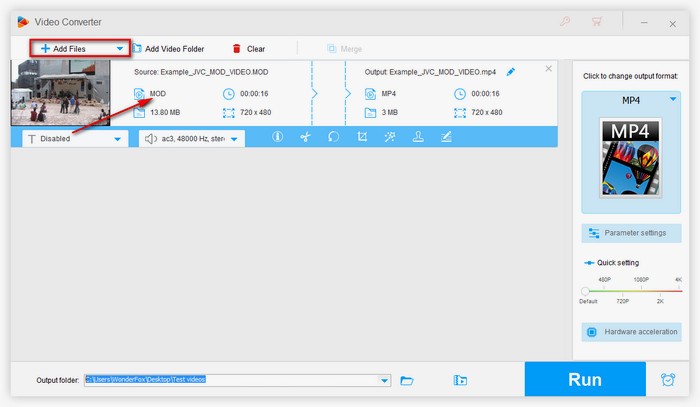This screenshot has width=700, height=407.
Task: Click the 720P mark on Quick setting
Action: point(623,301)
